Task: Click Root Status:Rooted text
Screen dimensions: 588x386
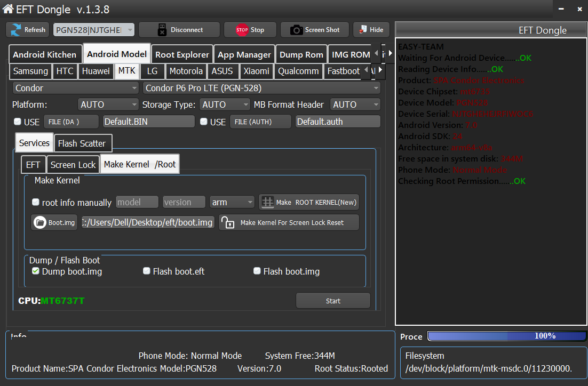Action: pos(351,368)
